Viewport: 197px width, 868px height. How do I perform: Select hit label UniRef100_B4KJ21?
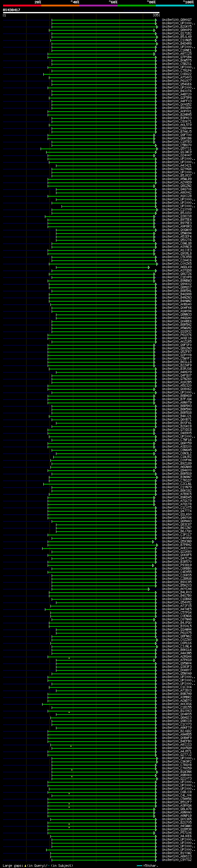(x=177, y=416)
